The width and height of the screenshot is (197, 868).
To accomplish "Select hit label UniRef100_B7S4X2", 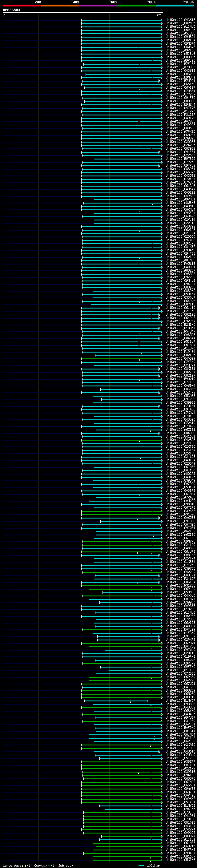I will pyautogui.click(x=180, y=426).
